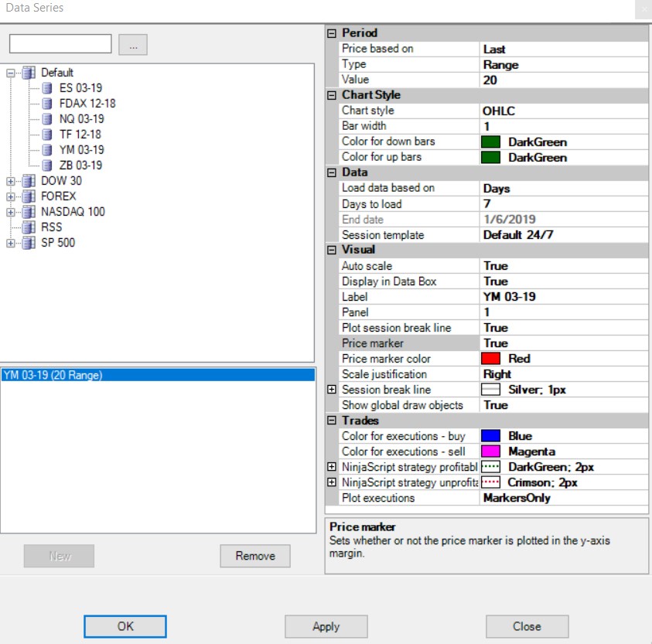Click the Type value Range

tap(563, 64)
